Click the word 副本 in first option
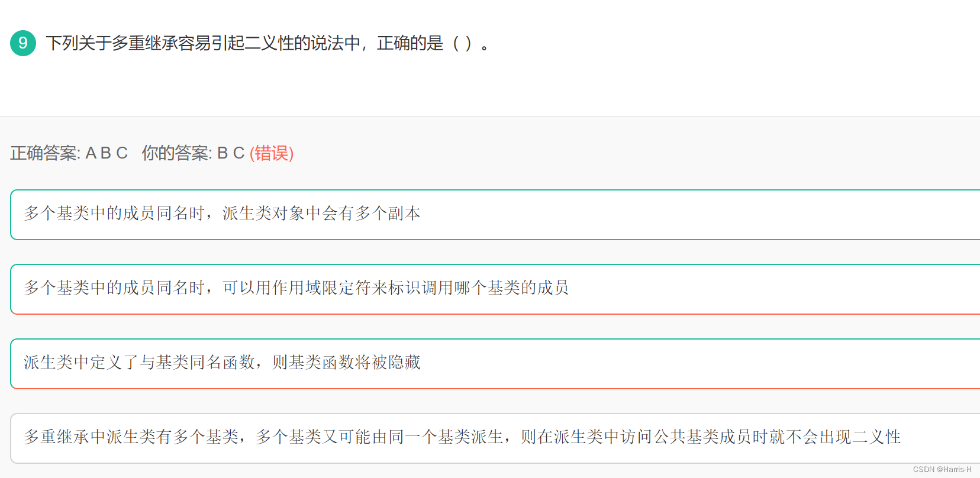Screen dimensions: 980x478 pos(404,214)
